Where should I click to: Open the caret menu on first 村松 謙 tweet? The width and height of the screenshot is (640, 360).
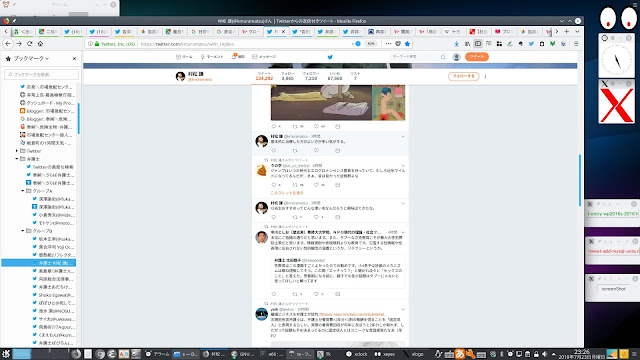403,136
